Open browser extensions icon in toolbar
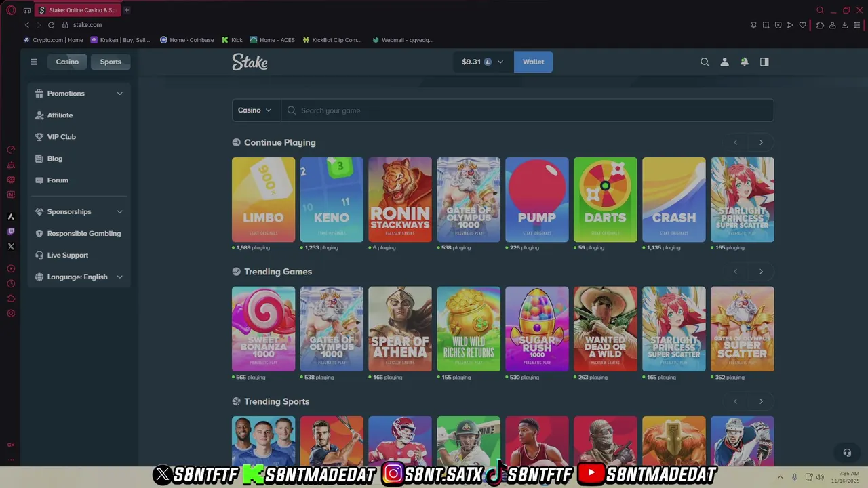The height and width of the screenshot is (488, 868). tap(820, 25)
